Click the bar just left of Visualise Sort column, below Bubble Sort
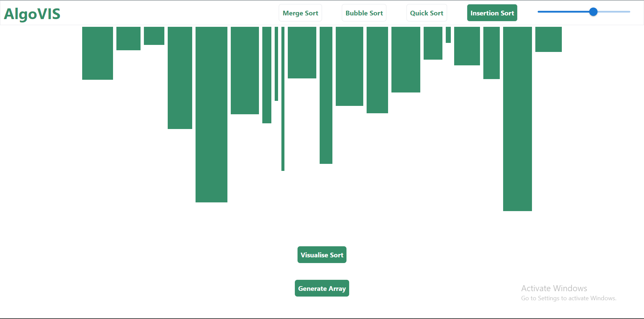The height and width of the screenshot is (319, 644). pos(350,66)
